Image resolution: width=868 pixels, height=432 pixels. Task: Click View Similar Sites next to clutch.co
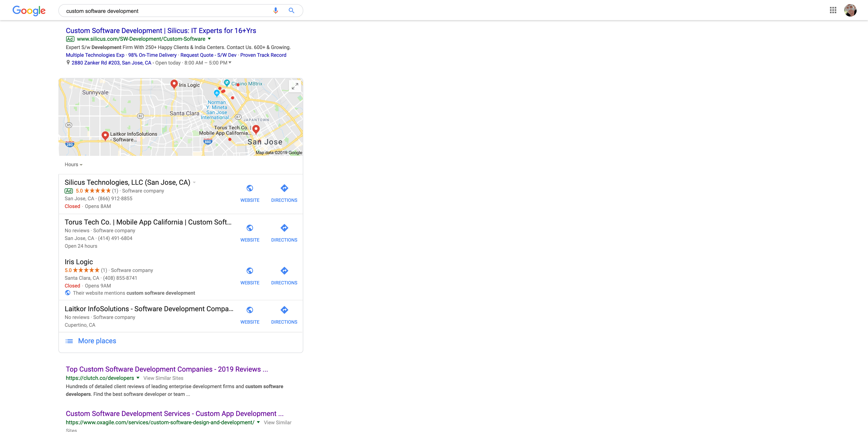pos(163,378)
